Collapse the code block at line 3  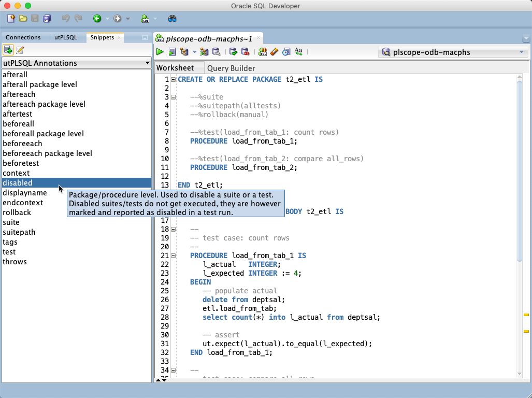pyautogui.click(x=172, y=96)
